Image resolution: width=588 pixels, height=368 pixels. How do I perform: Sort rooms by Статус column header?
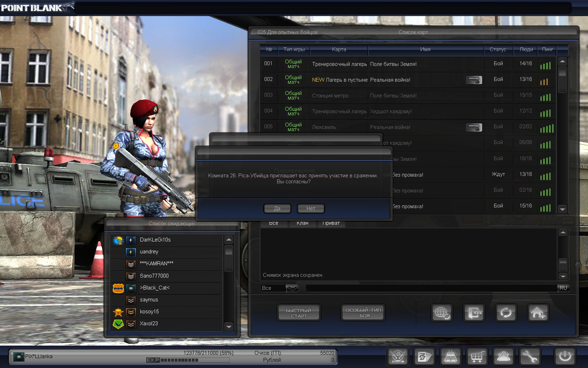click(498, 49)
